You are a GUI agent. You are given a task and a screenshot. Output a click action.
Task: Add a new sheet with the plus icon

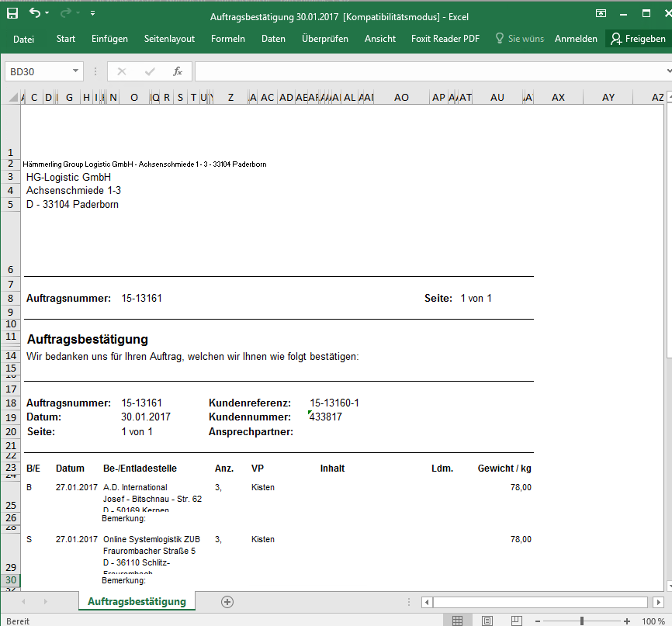(227, 601)
